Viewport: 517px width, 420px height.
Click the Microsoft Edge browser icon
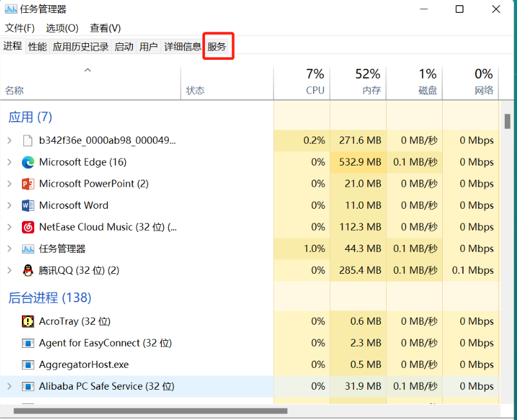pyautogui.click(x=27, y=162)
